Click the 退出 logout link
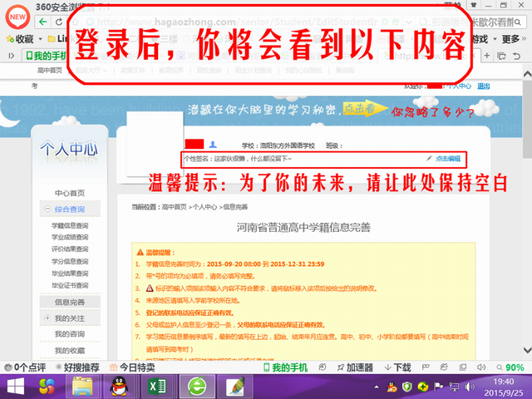This screenshot has width=532, height=399. (x=484, y=86)
